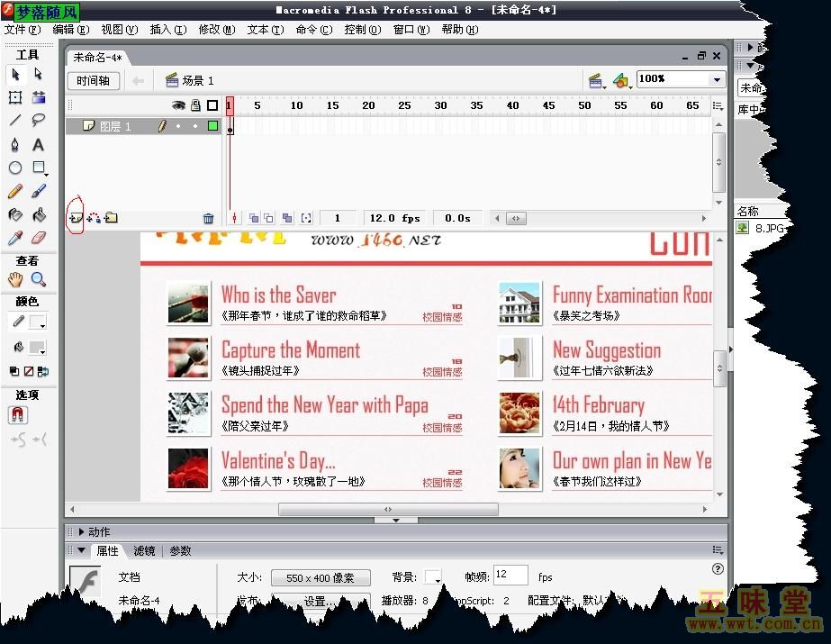This screenshot has height=644, width=831.
Task: Pick the Eraser tool
Action: [39, 239]
